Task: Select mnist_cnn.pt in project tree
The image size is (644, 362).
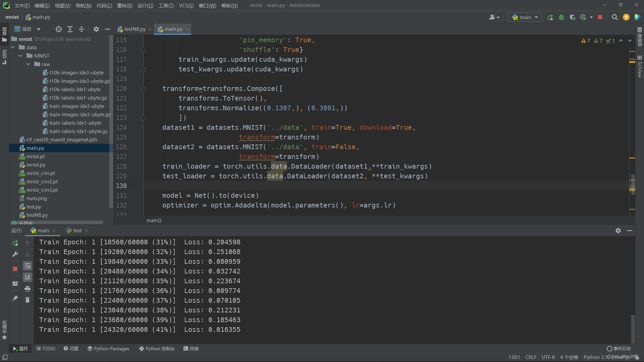Action: (41, 173)
